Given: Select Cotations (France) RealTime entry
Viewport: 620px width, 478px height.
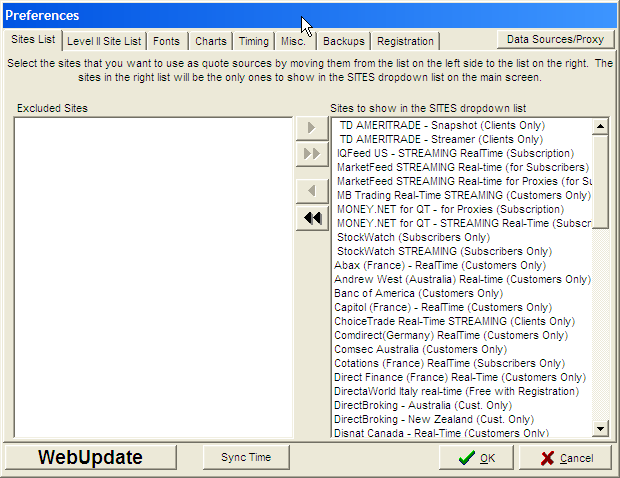Looking at the screenshot, I should [461, 363].
